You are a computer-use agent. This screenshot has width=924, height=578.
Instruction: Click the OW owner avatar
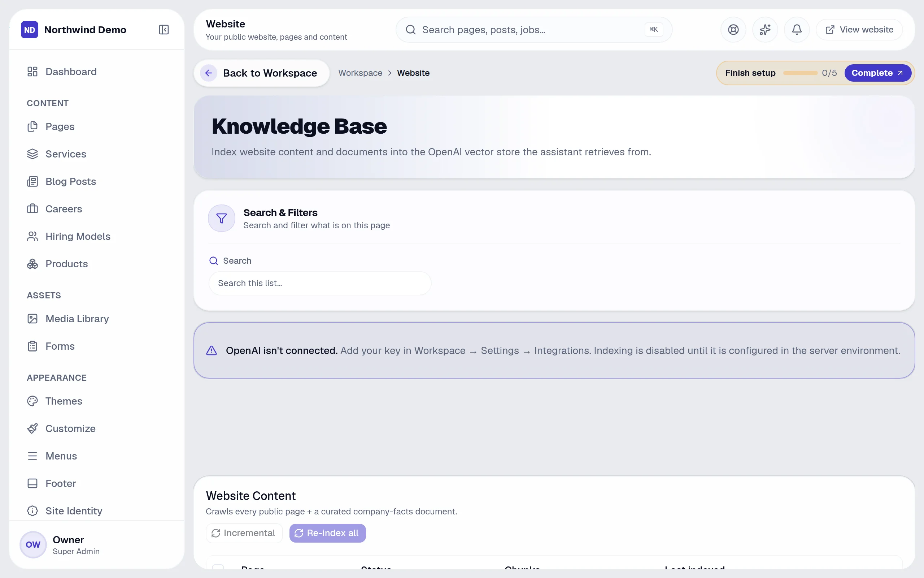click(33, 545)
